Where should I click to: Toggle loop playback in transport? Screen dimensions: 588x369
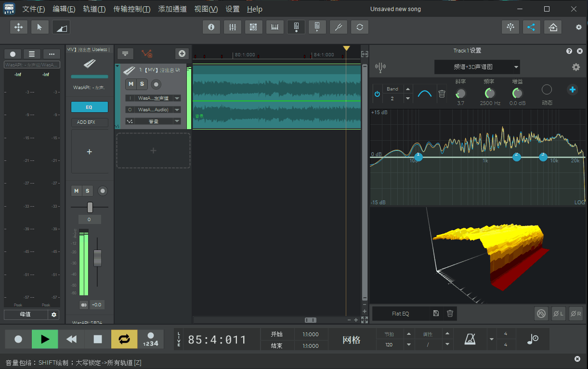point(124,339)
